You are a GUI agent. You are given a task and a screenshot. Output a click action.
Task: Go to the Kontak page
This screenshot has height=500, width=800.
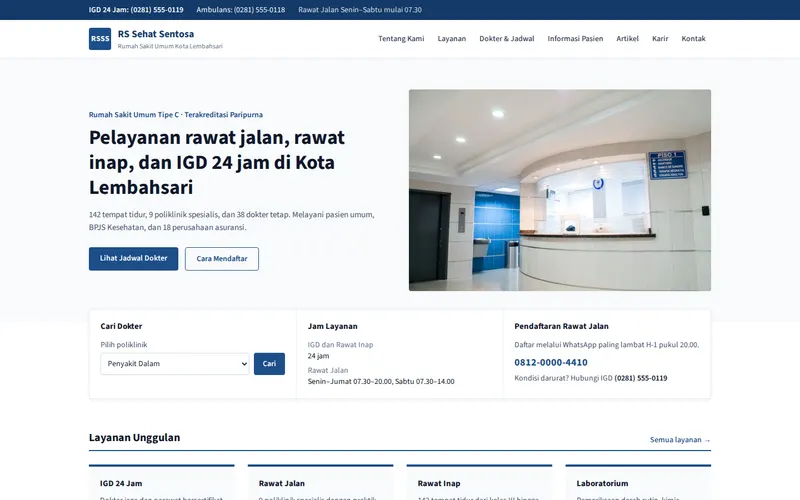[x=693, y=39]
